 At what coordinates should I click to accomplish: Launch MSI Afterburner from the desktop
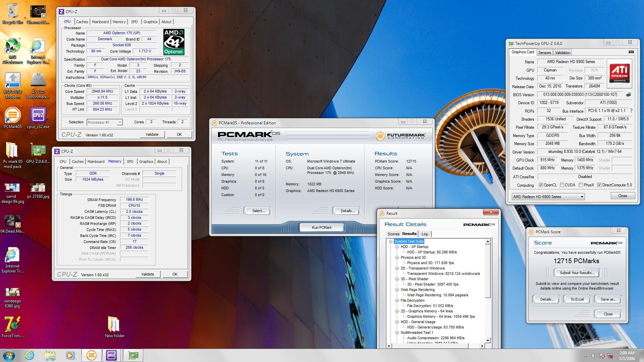(12, 51)
